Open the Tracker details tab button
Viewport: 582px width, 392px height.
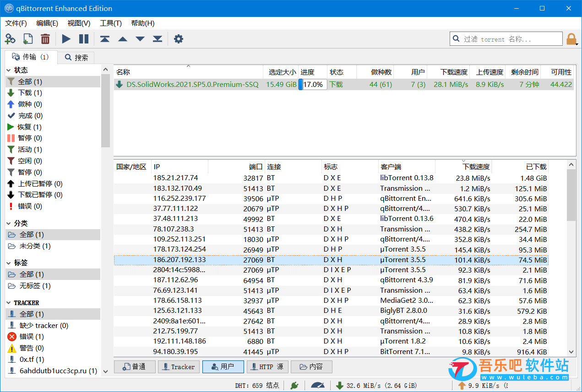(179, 367)
